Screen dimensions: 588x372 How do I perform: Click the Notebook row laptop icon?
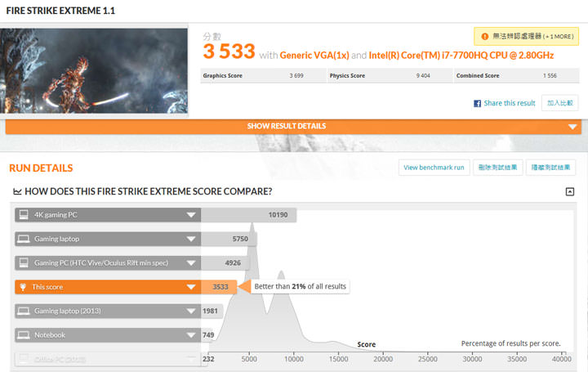[24, 335]
